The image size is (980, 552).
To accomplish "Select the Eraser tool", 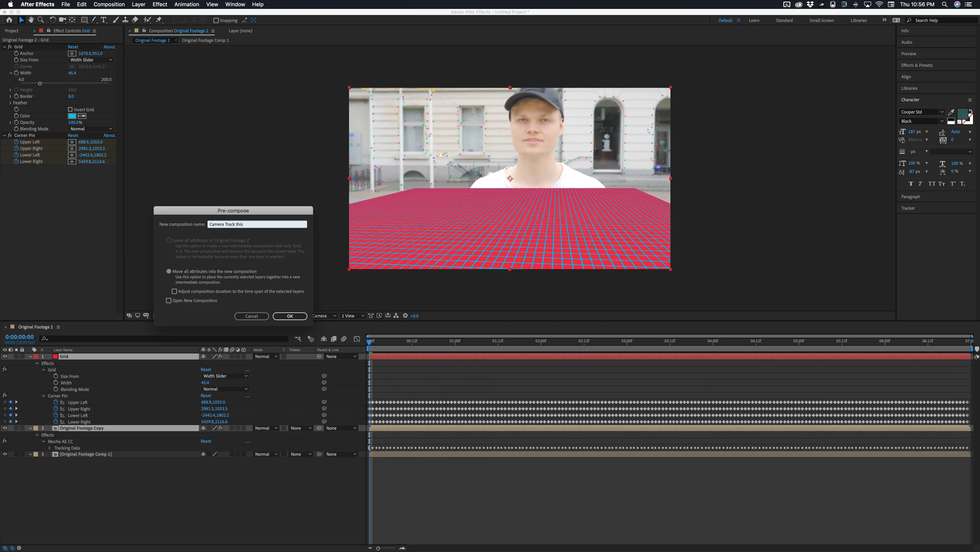I will point(135,20).
